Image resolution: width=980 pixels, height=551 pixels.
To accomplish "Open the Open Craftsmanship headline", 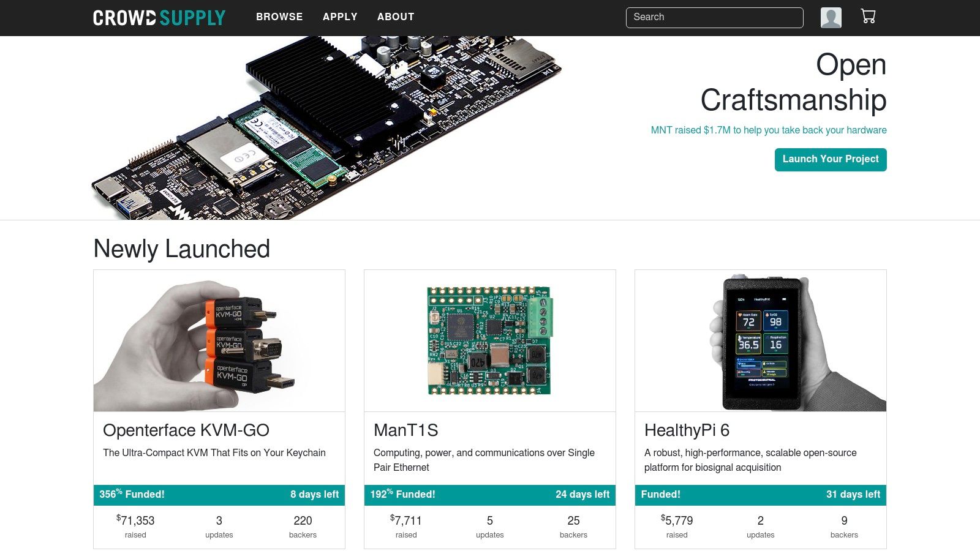I will 793,82.
